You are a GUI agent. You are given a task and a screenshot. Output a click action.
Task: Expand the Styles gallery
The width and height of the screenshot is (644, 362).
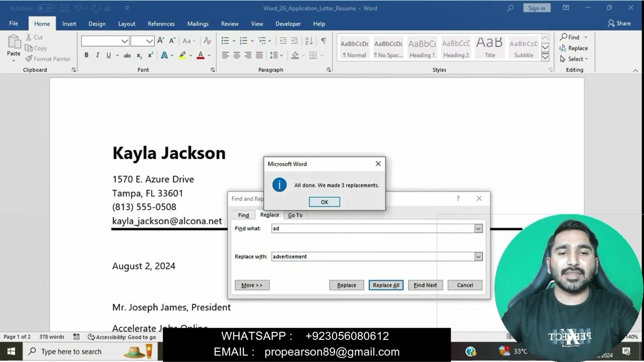point(545,58)
